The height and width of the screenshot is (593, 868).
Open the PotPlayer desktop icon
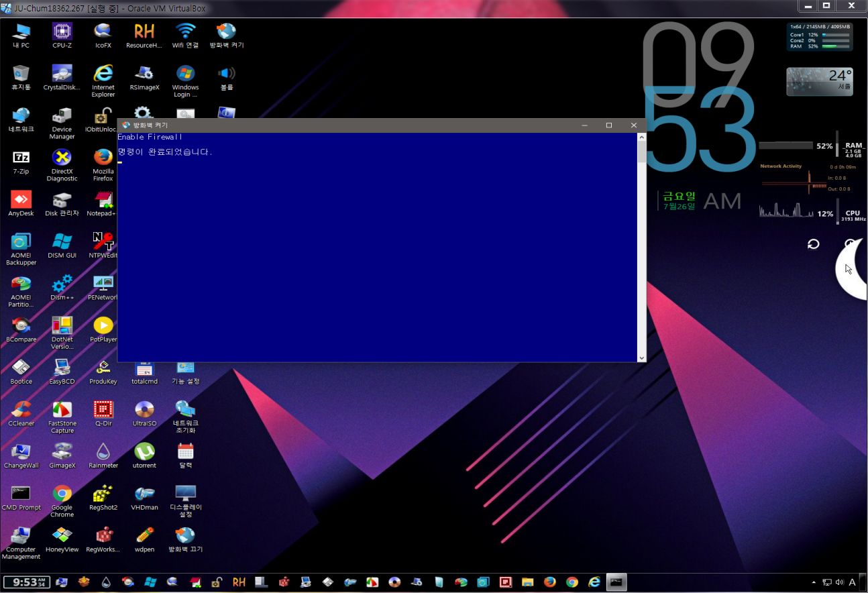(103, 329)
